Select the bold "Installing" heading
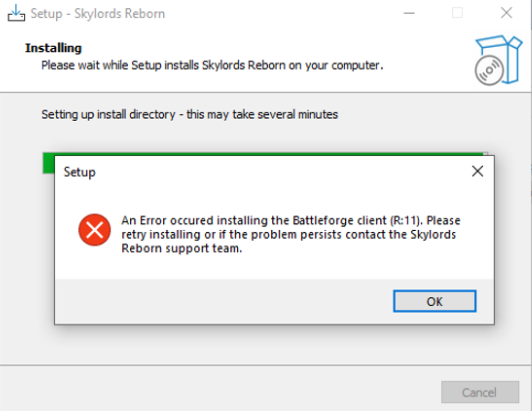 point(54,48)
